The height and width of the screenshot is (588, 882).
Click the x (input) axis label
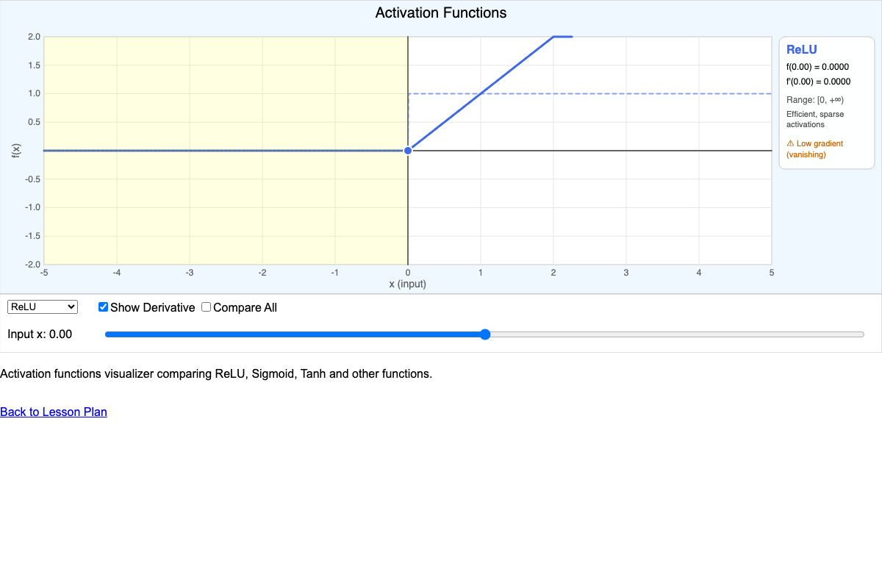coord(407,283)
